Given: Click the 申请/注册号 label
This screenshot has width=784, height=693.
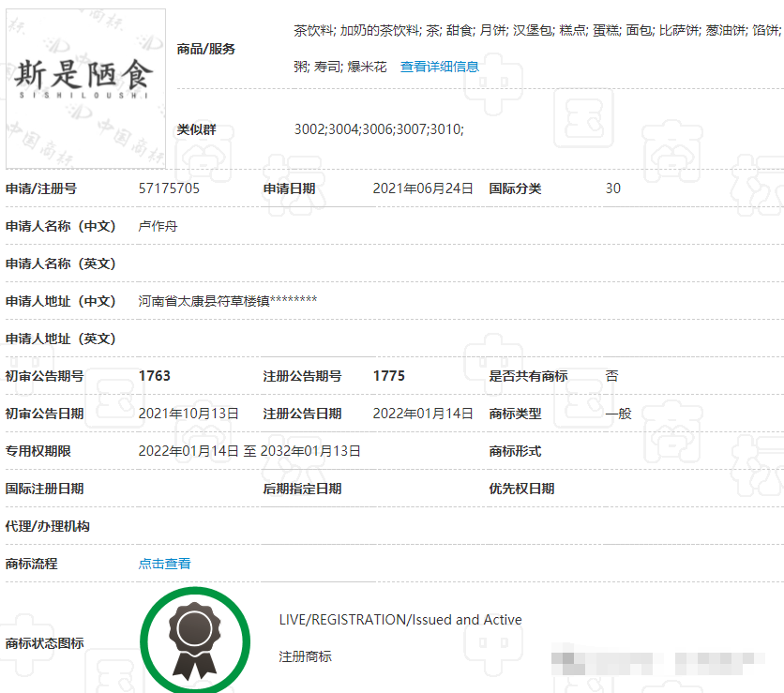Looking at the screenshot, I should pos(41,188).
